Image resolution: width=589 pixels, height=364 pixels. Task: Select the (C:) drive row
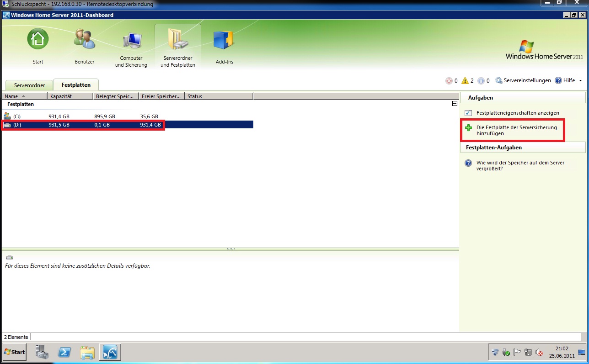pyautogui.click(x=128, y=116)
